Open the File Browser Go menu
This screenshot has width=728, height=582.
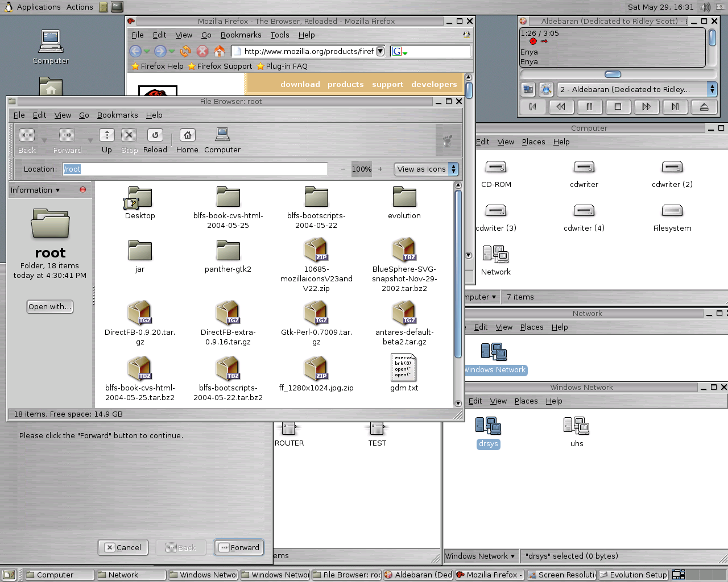(x=84, y=115)
